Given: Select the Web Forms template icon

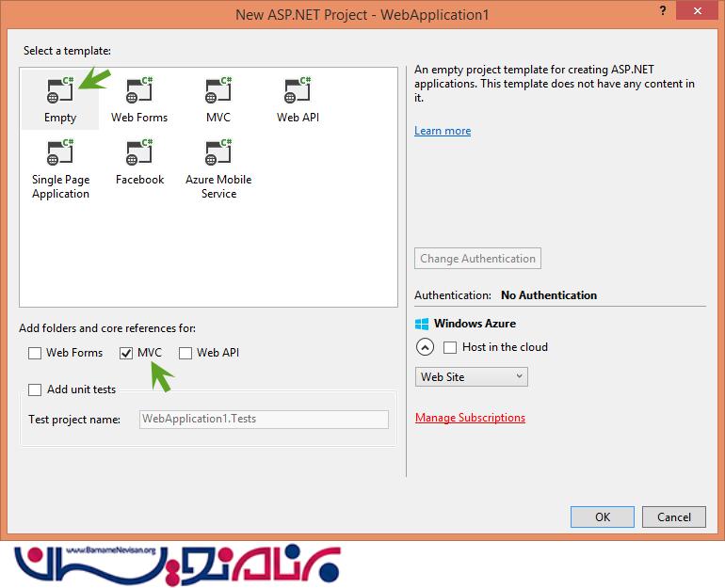Looking at the screenshot, I should [139, 90].
